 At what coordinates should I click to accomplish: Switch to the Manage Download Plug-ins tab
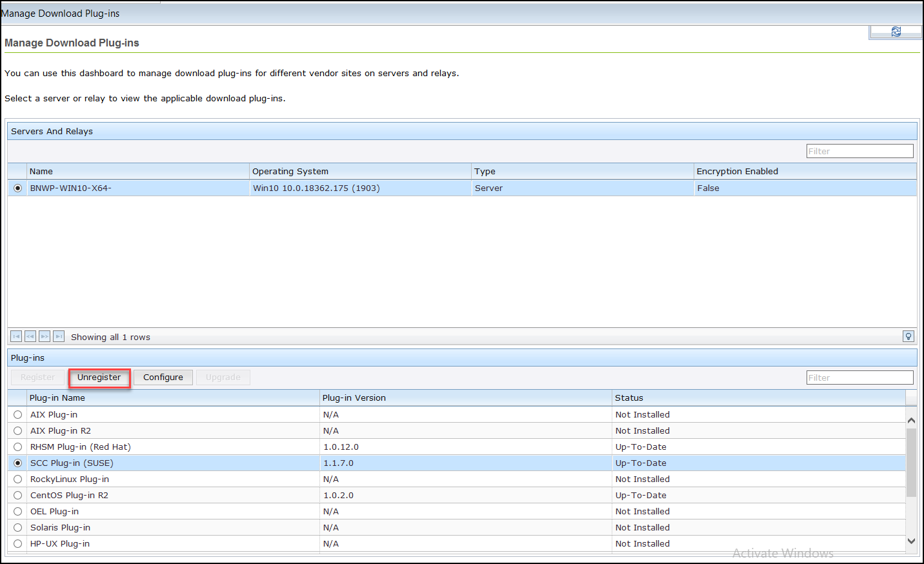pyautogui.click(x=60, y=13)
